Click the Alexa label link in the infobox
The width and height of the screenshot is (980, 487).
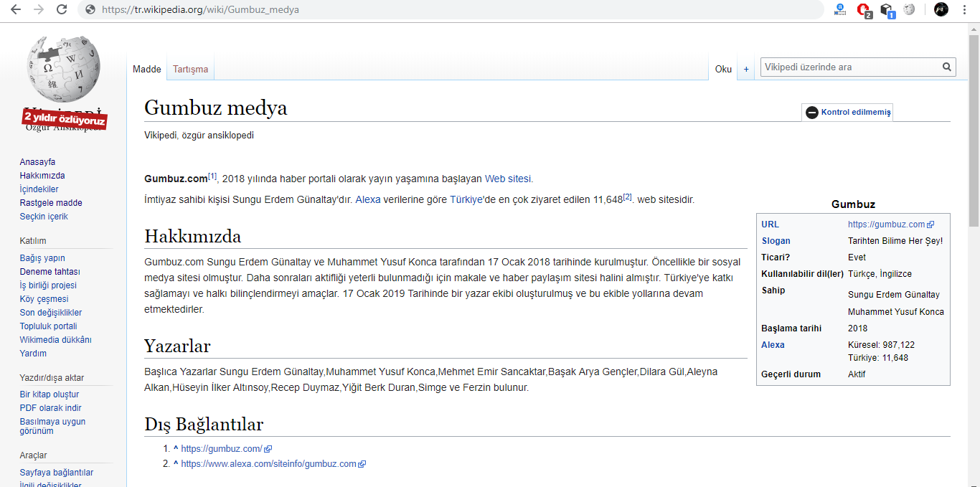pyautogui.click(x=773, y=345)
